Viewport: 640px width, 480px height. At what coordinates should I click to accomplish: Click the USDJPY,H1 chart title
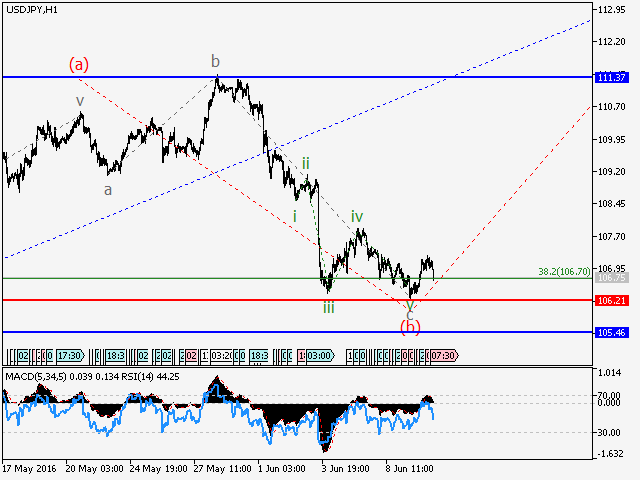(32, 10)
